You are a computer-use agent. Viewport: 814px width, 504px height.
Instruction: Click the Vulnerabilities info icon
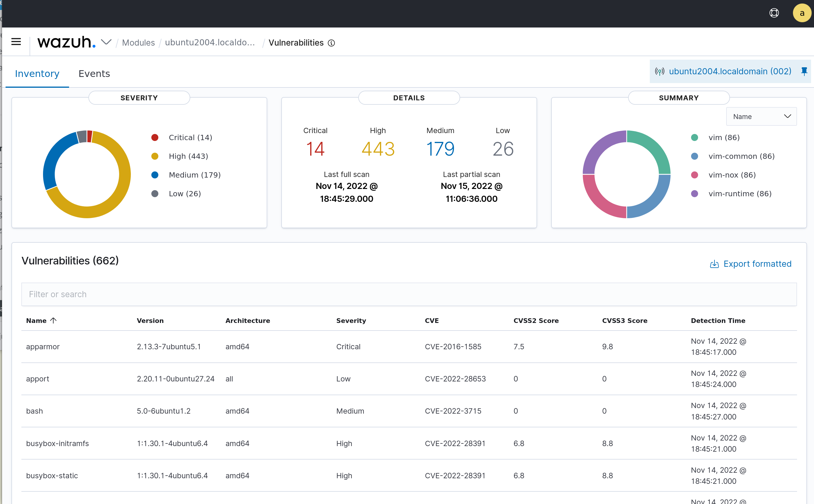click(x=331, y=43)
